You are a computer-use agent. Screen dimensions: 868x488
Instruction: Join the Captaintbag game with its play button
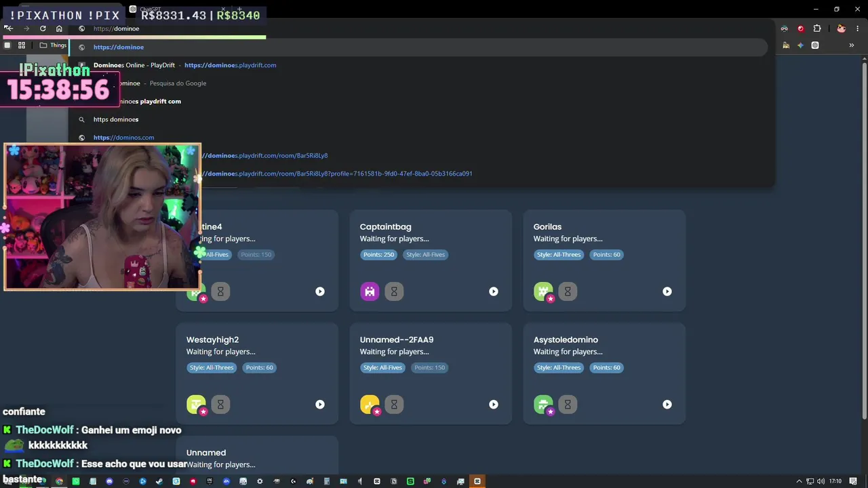pos(494,291)
